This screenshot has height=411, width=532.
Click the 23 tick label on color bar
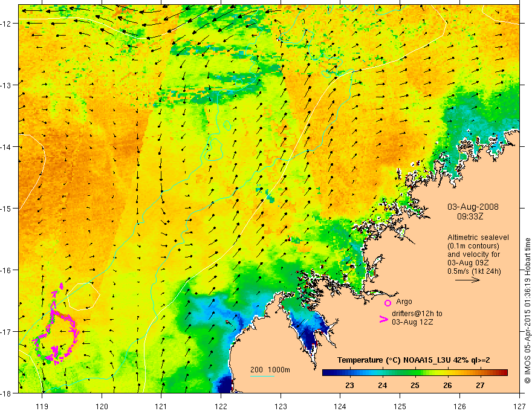click(349, 385)
